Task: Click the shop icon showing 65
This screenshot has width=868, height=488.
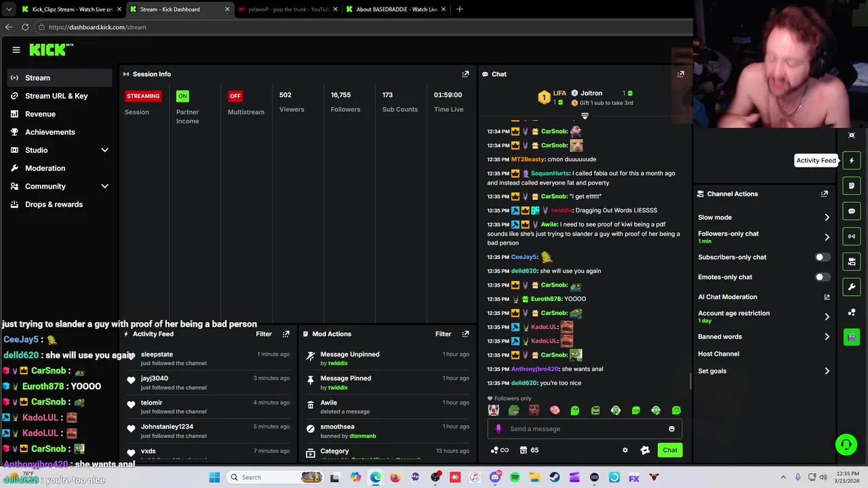Action: (x=529, y=450)
